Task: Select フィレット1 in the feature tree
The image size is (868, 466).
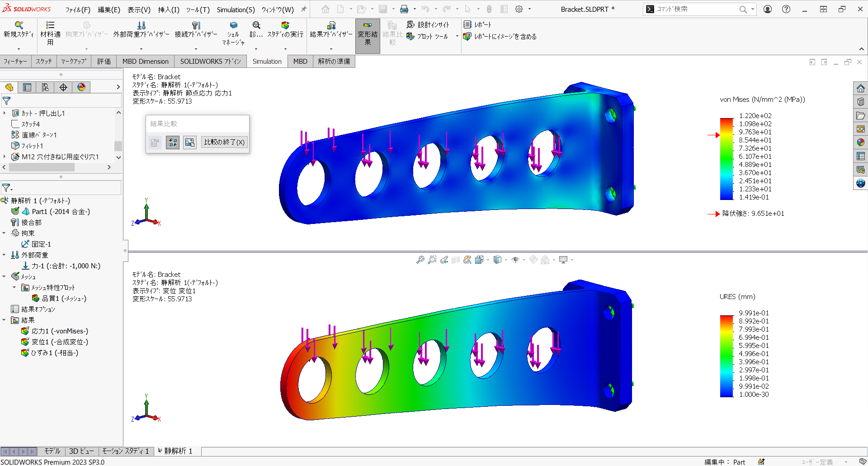Action: (x=27, y=146)
